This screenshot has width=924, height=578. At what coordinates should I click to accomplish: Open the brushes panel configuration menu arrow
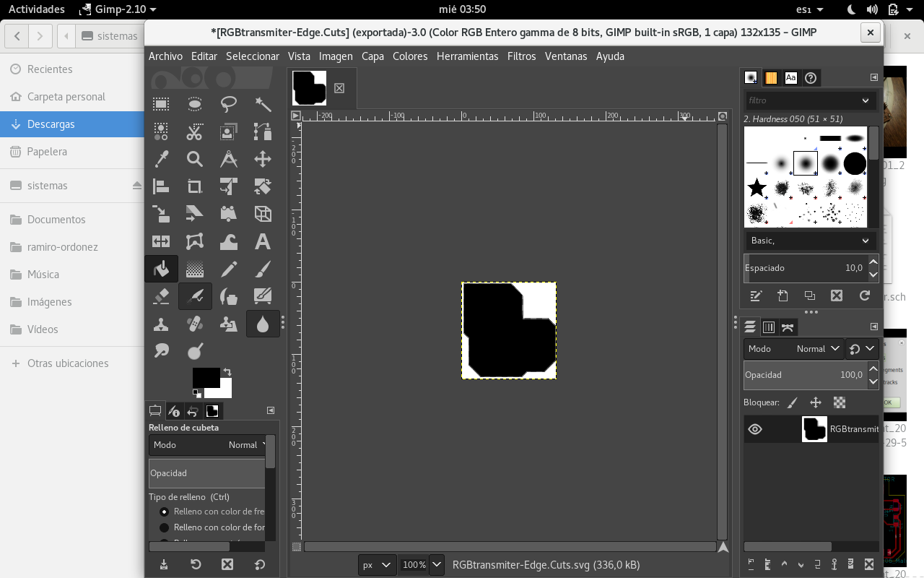[874, 77]
